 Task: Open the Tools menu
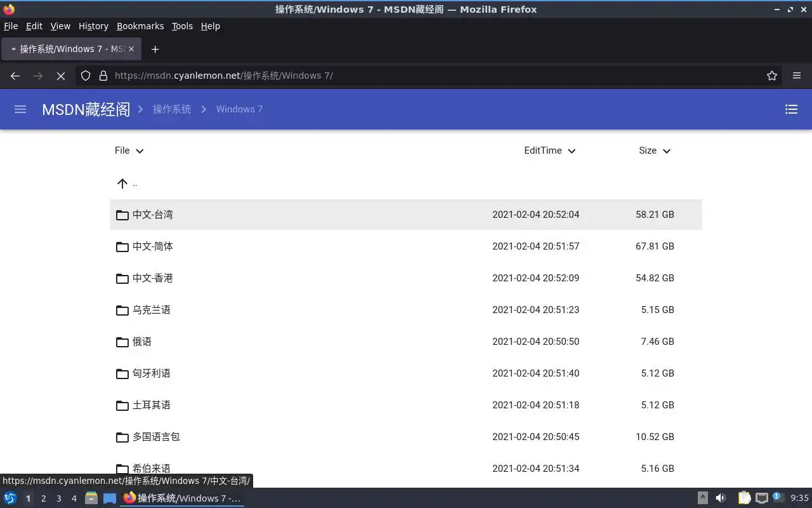182,26
